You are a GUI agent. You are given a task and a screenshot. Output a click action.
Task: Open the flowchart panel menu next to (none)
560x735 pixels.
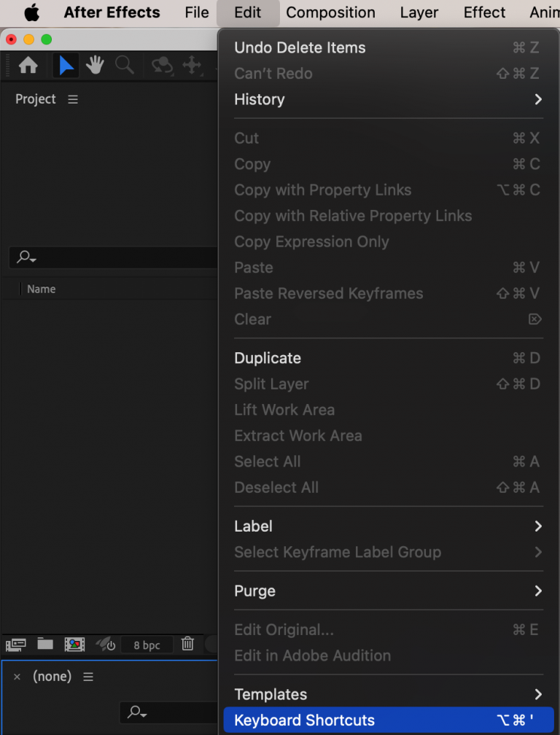point(88,677)
